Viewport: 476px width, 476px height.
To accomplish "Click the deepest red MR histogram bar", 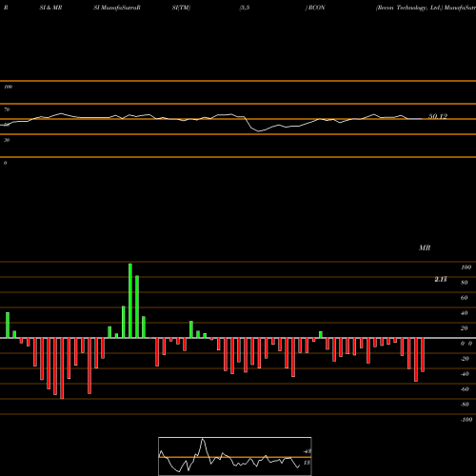I will point(62,368).
